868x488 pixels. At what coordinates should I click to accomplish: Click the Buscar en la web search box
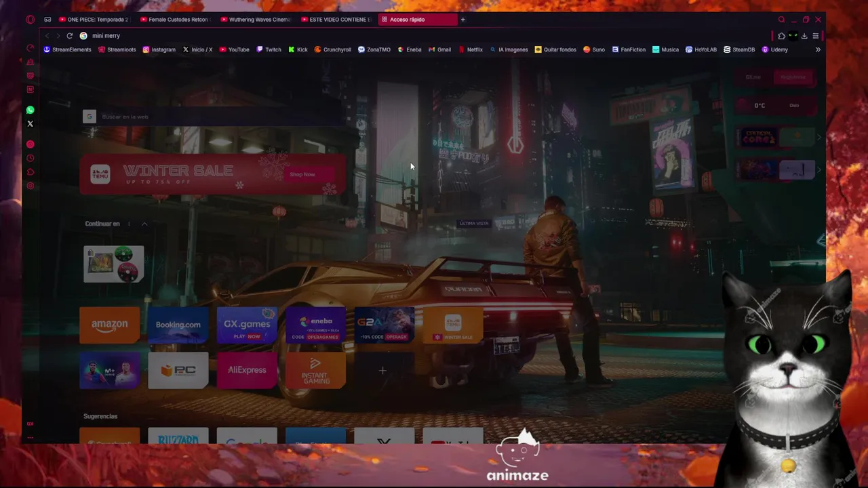pyautogui.click(x=214, y=117)
